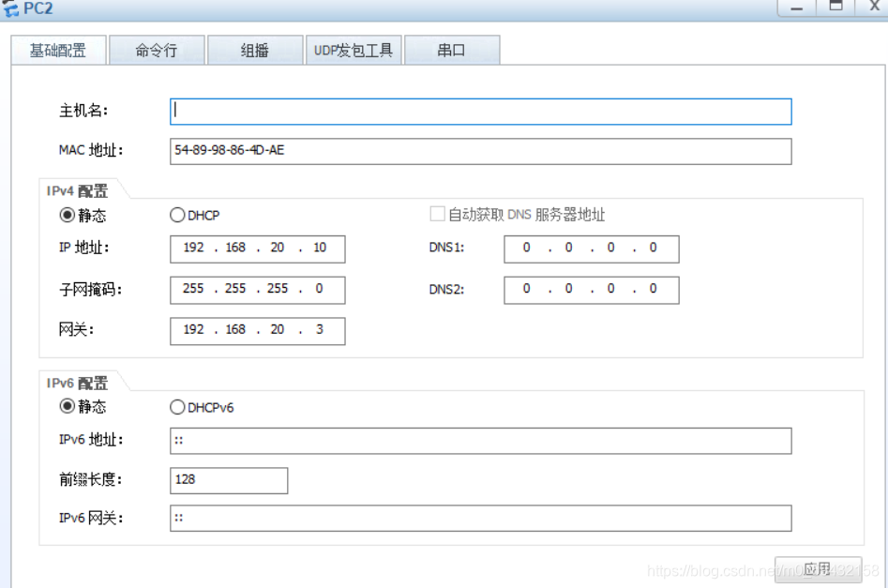Open the 命令行 tab
888x588 pixels.
pyautogui.click(x=157, y=51)
